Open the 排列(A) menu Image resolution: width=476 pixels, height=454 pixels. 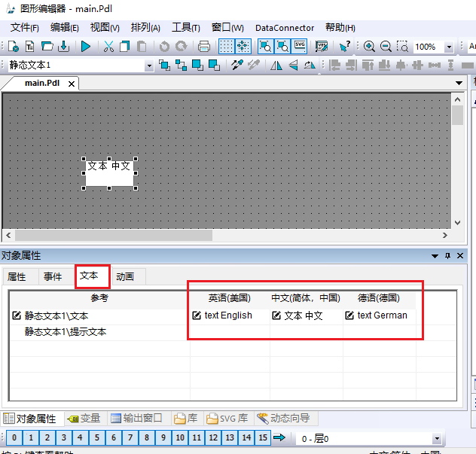coord(145,28)
